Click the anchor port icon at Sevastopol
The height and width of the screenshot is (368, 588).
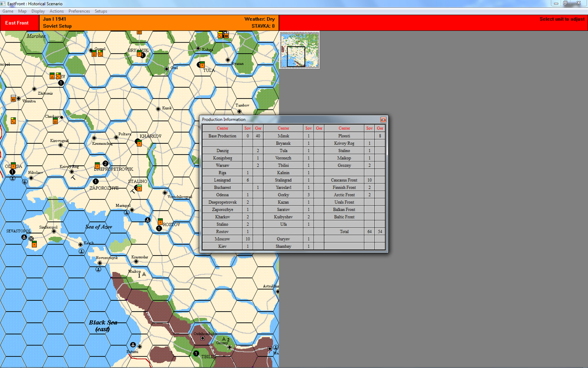[x=24, y=237]
